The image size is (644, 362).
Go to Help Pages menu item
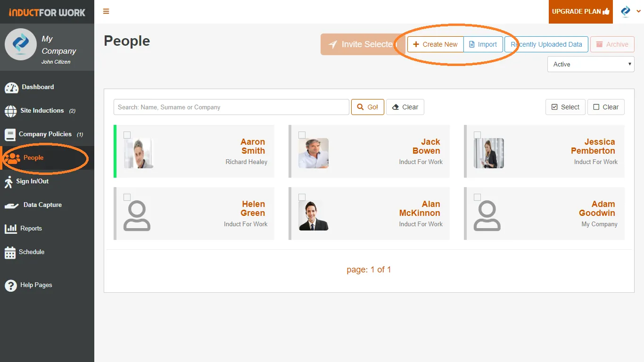coord(36,285)
